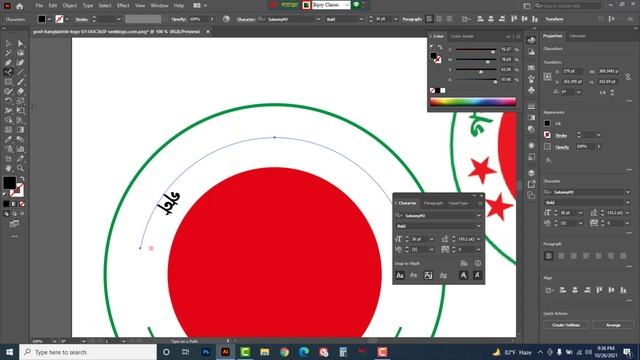640x360 pixels.
Task: Open Chrome from the Windows taskbar
Action: pyautogui.click(x=284, y=352)
